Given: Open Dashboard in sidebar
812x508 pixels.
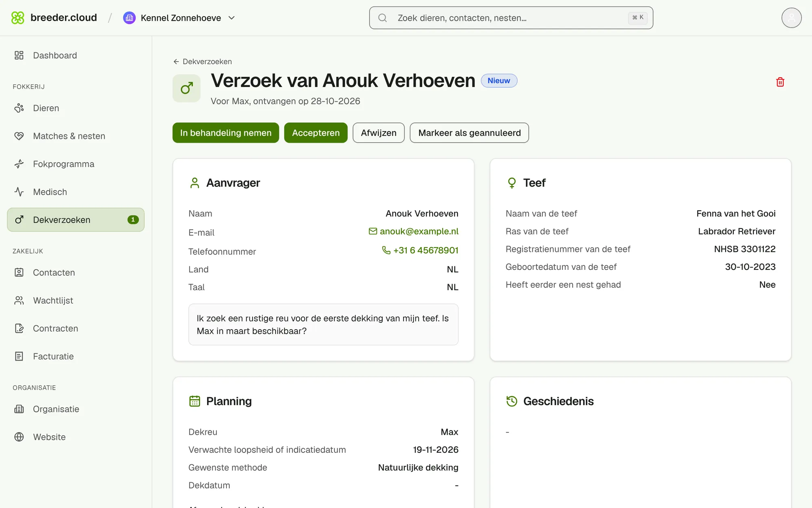Looking at the screenshot, I should click(76, 55).
